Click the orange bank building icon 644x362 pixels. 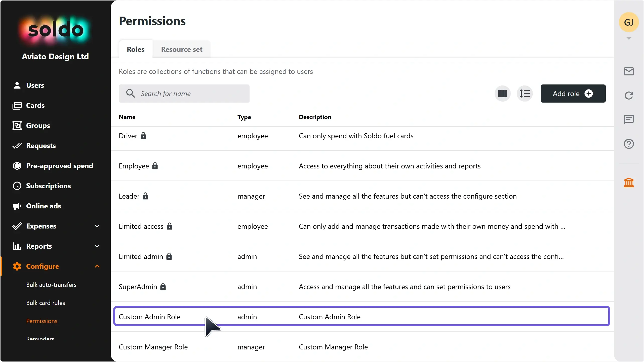pos(629,183)
